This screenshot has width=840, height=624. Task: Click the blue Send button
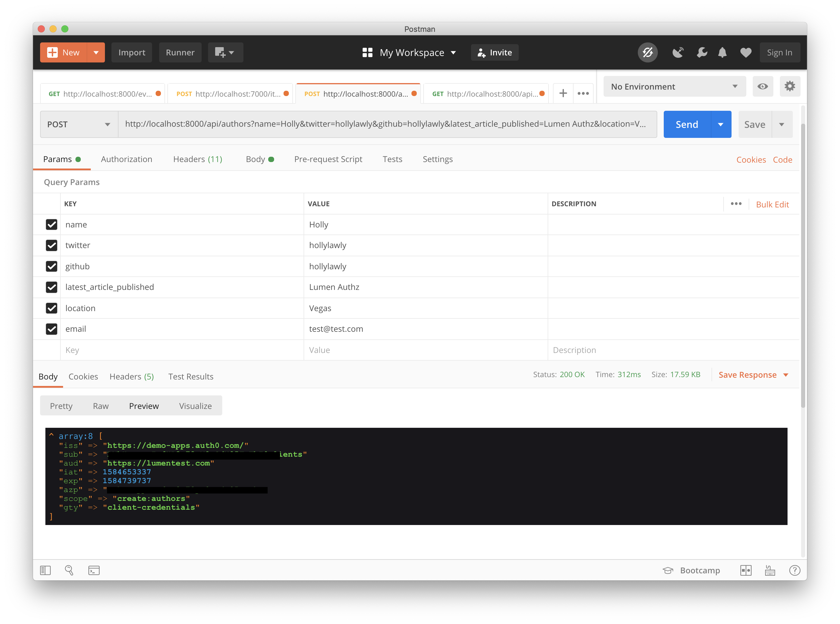tap(687, 124)
